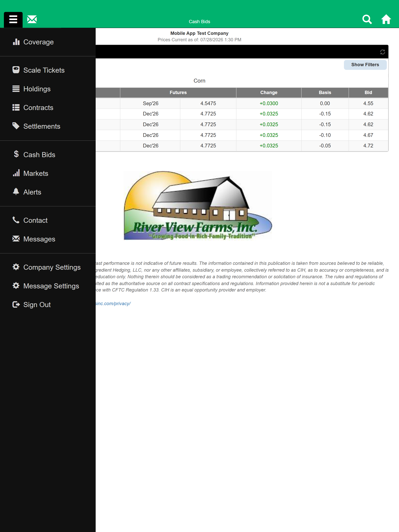This screenshot has height=532, width=399.
Task: Open the privacy policy link
Action: click(113, 304)
